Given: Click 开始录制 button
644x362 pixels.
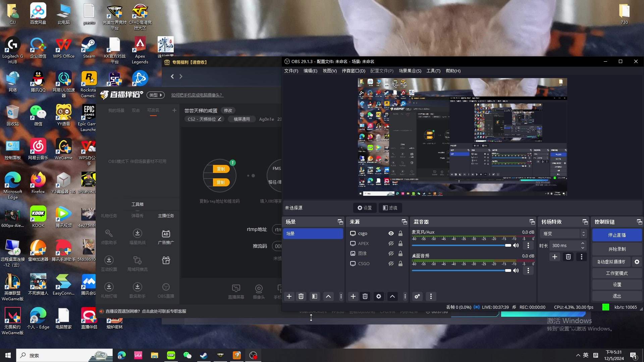Looking at the screenshot, I should coord(617,249).
